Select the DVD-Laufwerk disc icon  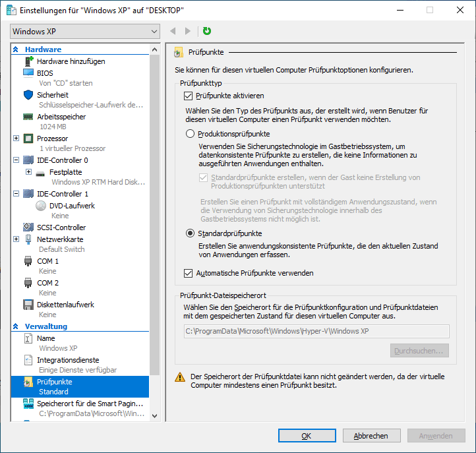(x=41, y=206)
